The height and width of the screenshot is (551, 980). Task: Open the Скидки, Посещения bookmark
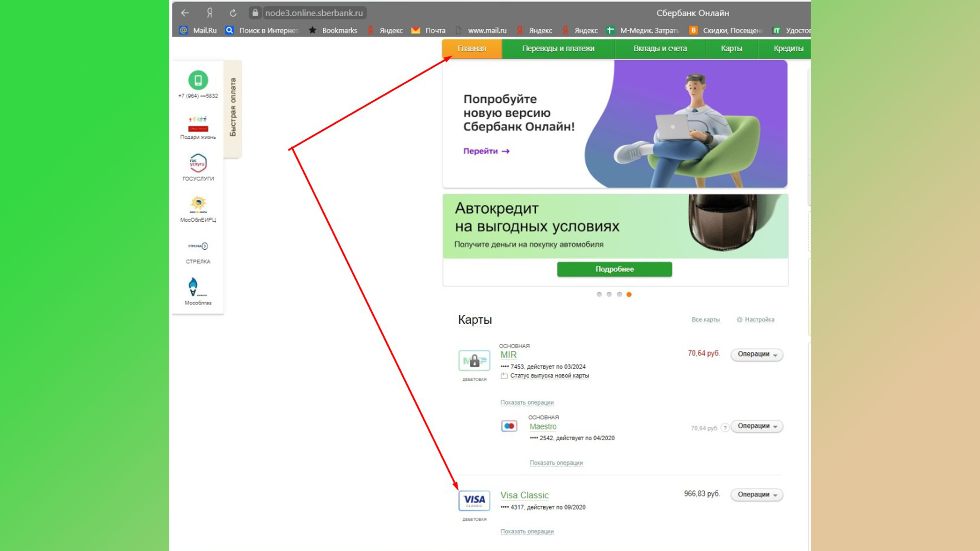[726, 30]
